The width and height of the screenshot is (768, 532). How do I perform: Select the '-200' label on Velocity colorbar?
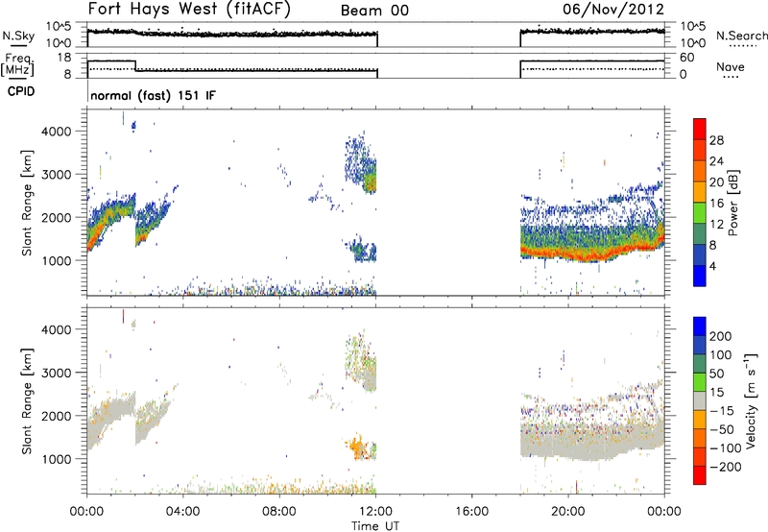point(726,467)
